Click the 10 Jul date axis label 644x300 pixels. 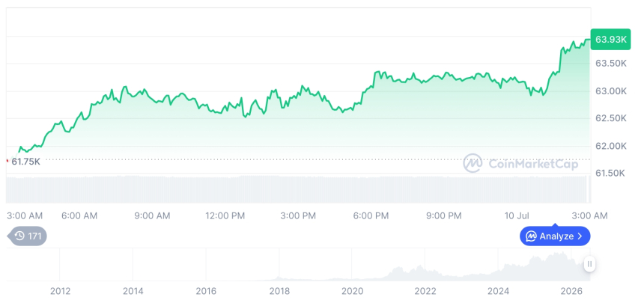tap(515, 215)
